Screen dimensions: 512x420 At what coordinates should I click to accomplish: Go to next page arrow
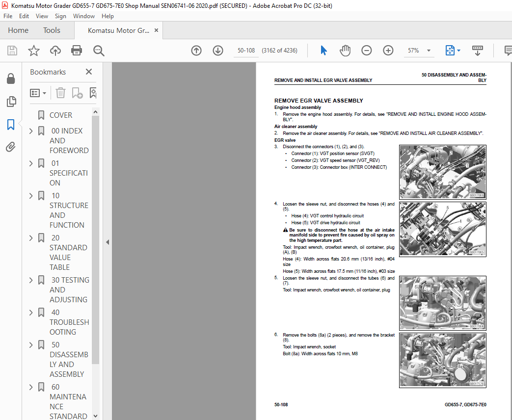pyautogui.click(x=218, y=51)
